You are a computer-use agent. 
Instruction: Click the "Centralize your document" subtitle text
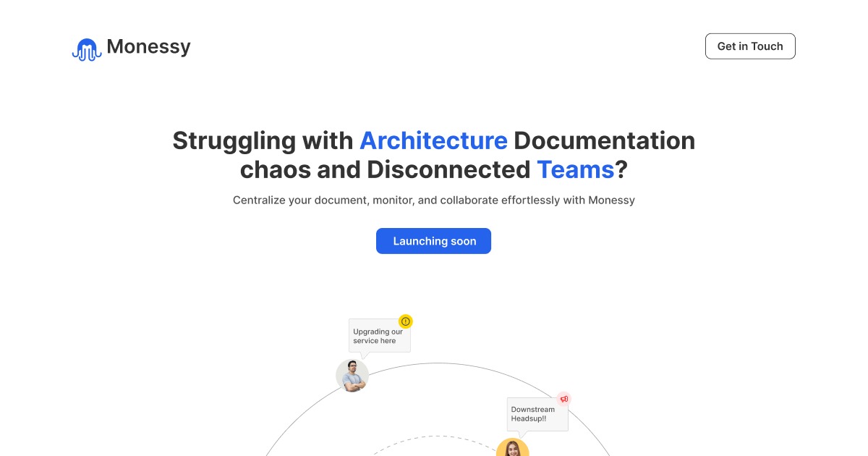pyautogui.click(x=433, y=200)
